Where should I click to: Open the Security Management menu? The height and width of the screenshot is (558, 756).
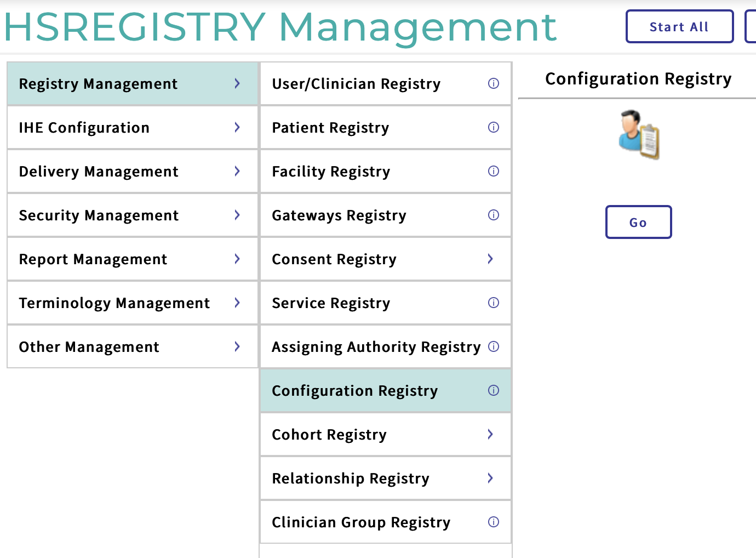point(99,215)
